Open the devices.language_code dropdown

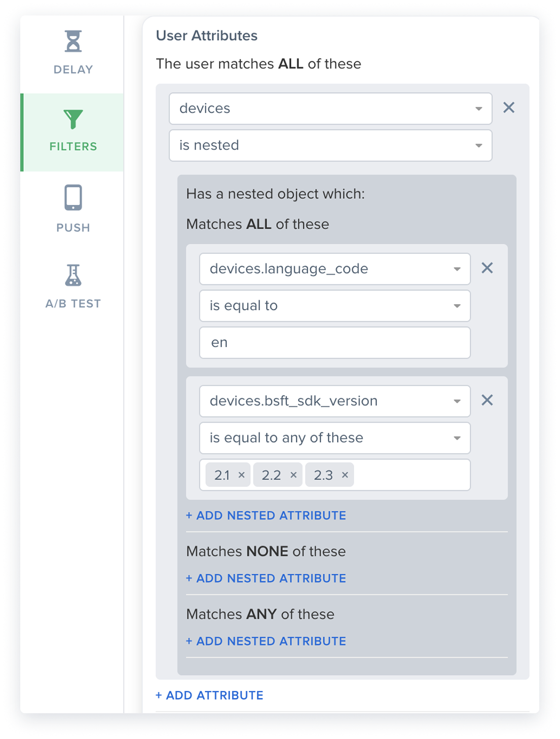pos(335,269)
